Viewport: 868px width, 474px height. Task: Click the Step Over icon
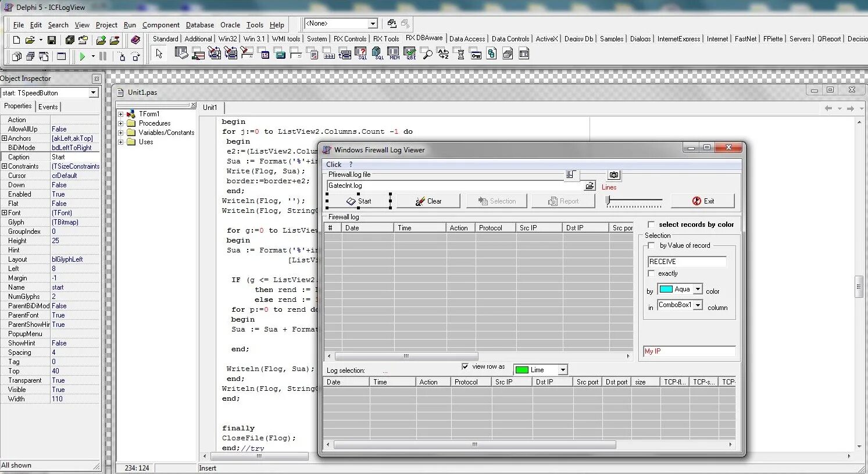pos(135,56)
